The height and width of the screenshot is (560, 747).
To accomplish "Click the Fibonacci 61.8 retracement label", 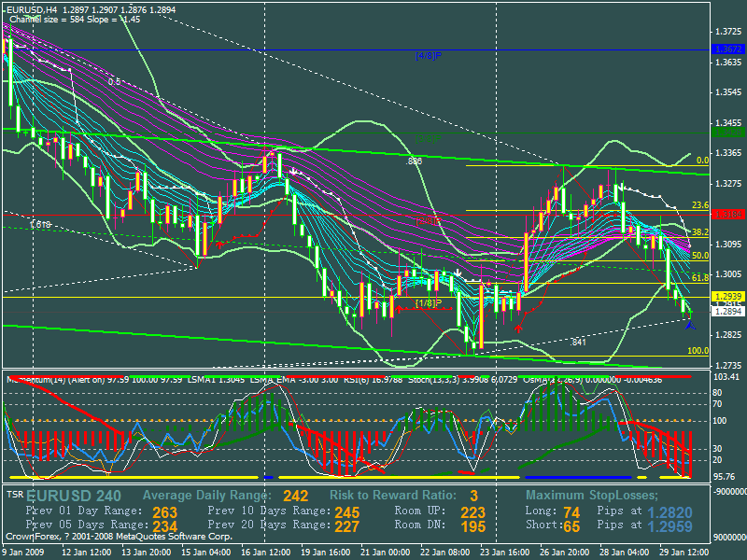I will coord(700,278).
